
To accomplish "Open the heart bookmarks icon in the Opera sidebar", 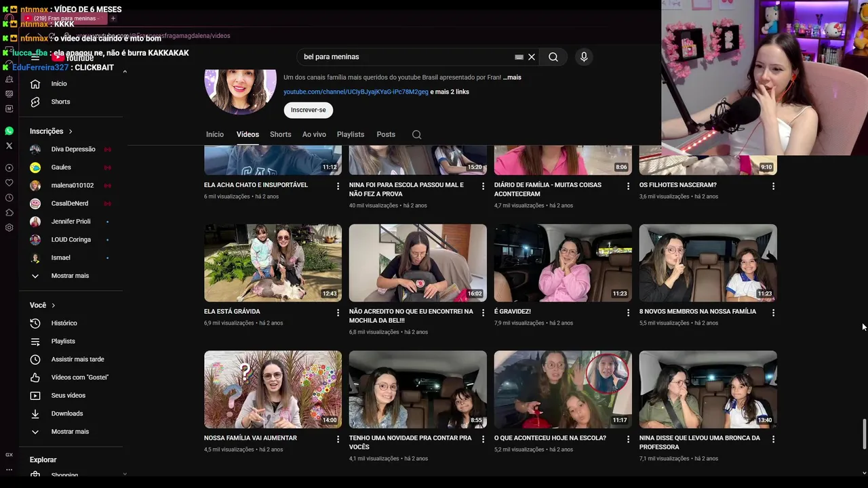I will (x=9, y=182).
